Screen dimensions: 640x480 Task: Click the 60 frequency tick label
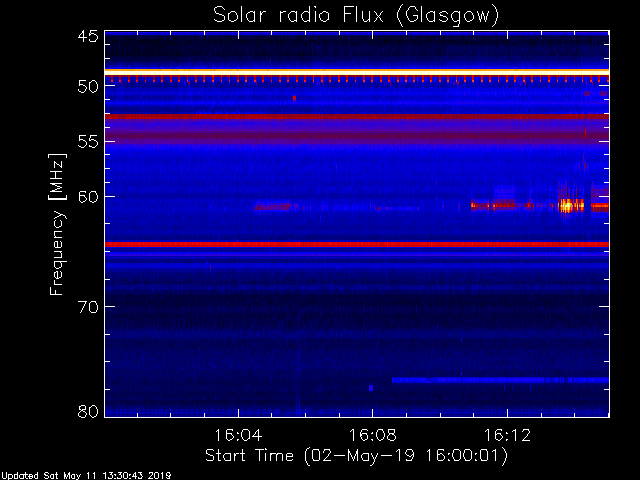pos(88,197)
